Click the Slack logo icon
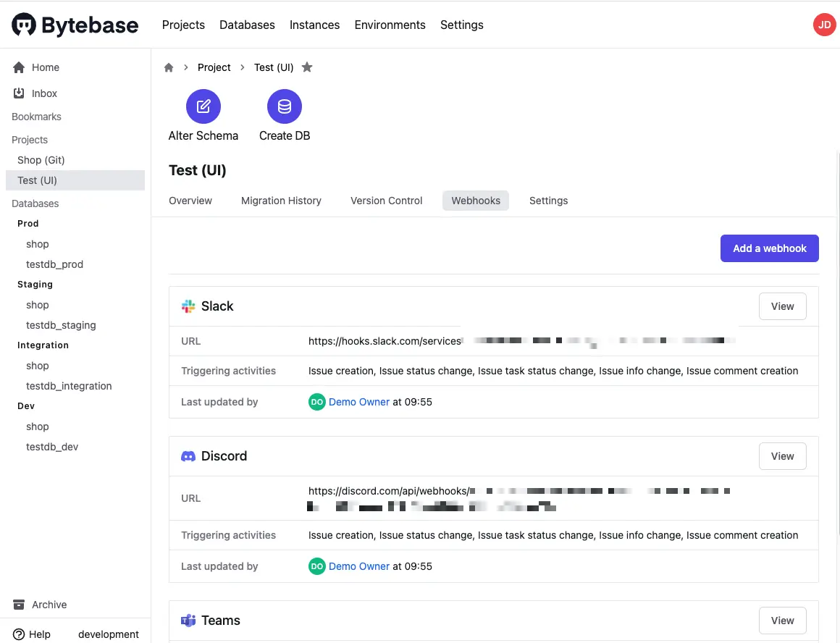The image size is (840, 643). [188, 306]
